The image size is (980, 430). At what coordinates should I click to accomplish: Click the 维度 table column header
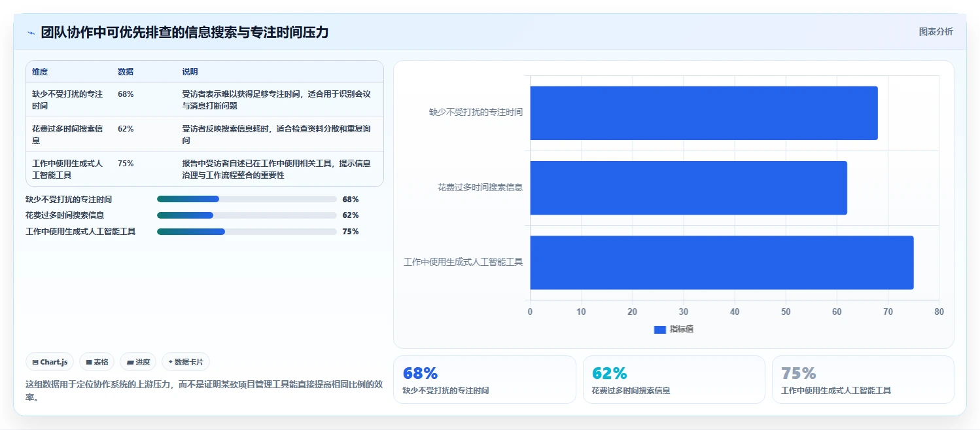pyautogui.click(x=40, y=72)
